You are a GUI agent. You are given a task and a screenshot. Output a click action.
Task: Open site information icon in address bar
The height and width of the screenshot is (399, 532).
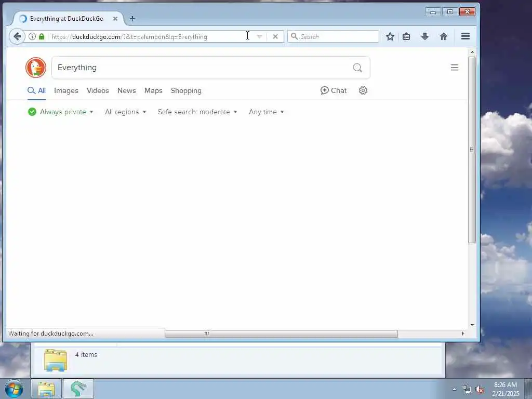tap(32, 36)
